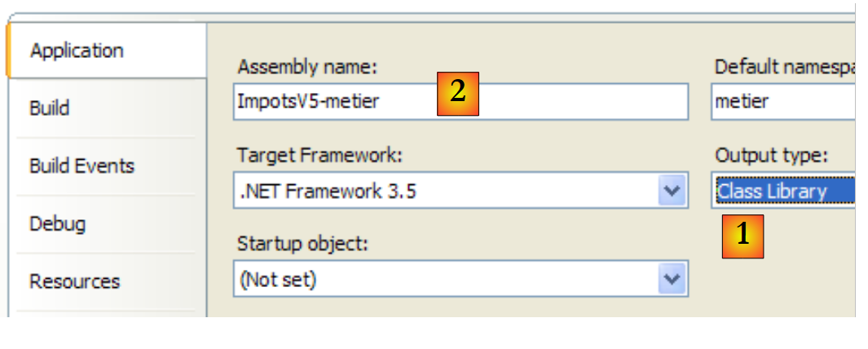Viewport: 868px width, 349px height.
Task: Click the Target Framework label
Action: pyautogui.click(x=319, y=155)
